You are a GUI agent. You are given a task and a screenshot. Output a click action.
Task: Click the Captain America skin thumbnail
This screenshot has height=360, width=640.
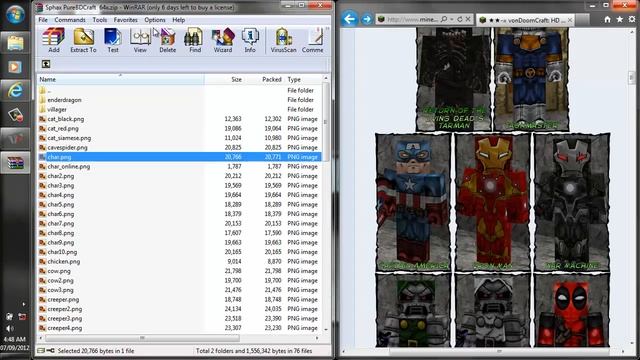pos(413,202)
